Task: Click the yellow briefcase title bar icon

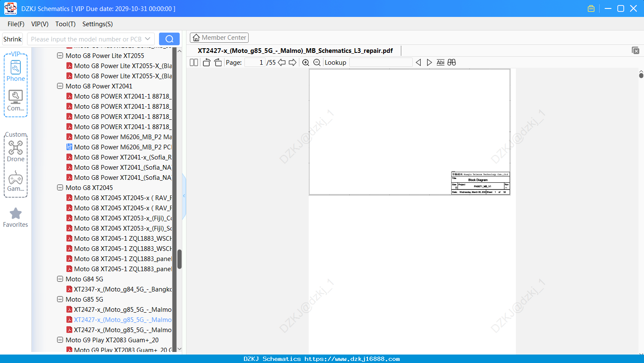Action: coord(591,8)
